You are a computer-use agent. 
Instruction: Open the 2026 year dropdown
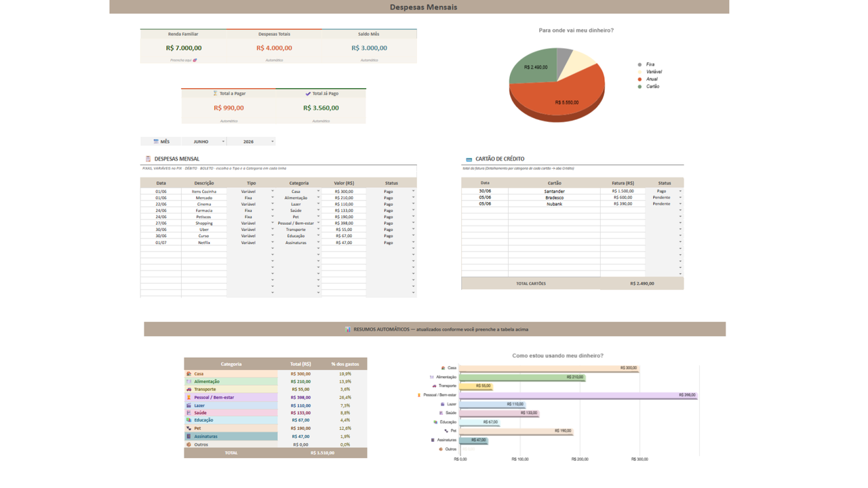pos(273,142)
